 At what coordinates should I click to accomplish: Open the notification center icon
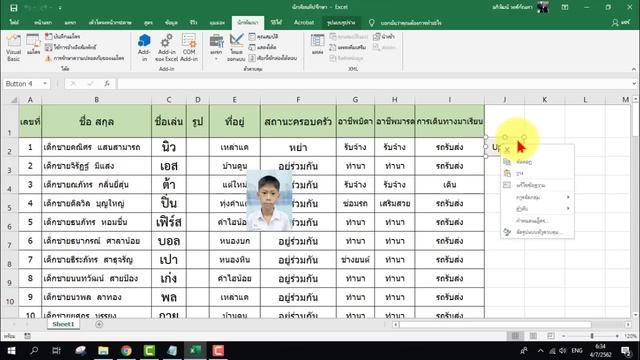(626, 351)
